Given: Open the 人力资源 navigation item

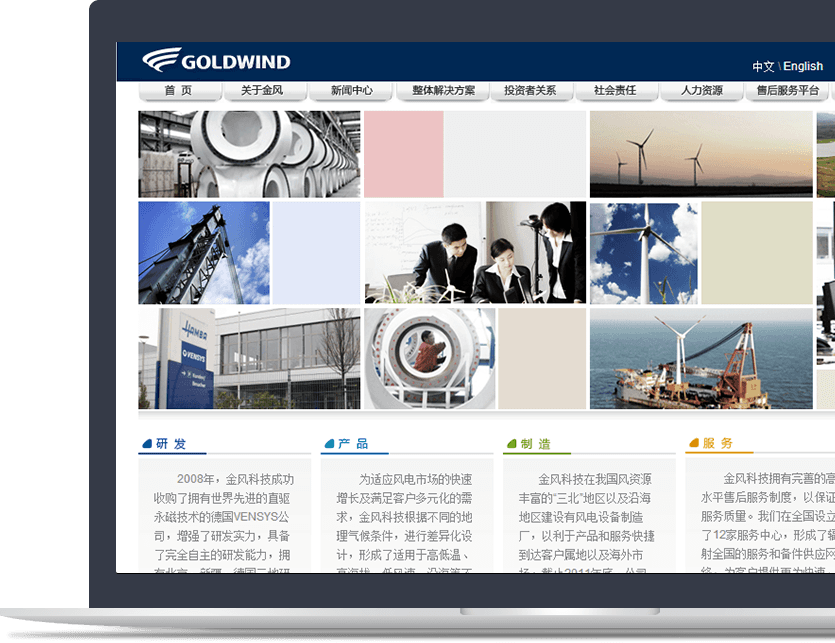Looking at the screenshot, I should click(x=701, y=91).
